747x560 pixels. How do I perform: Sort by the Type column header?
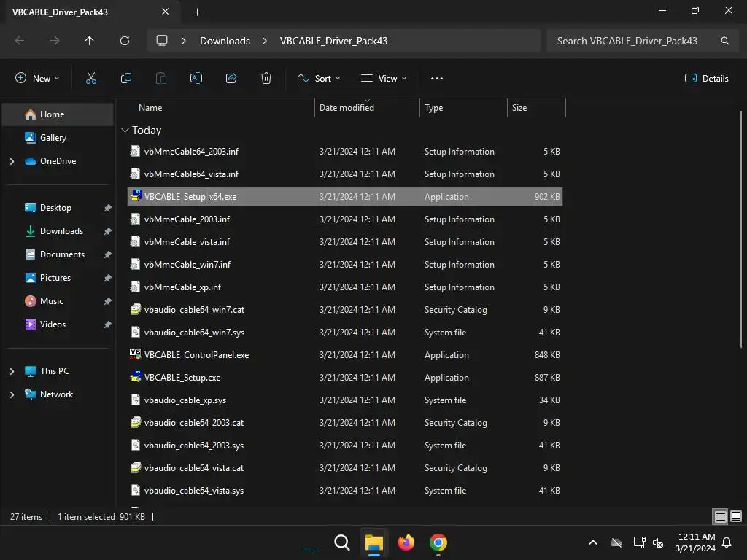click(463, 108)
